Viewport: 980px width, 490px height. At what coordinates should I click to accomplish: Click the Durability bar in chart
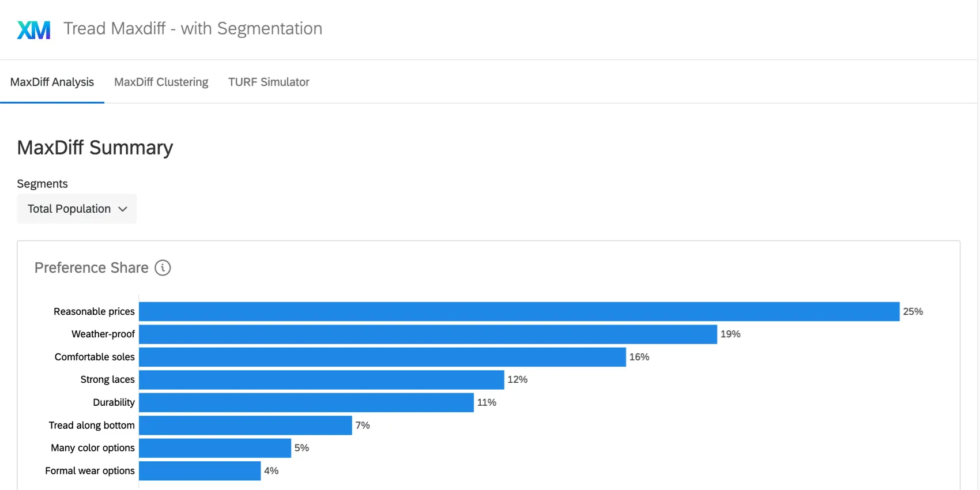click(306, 402)
